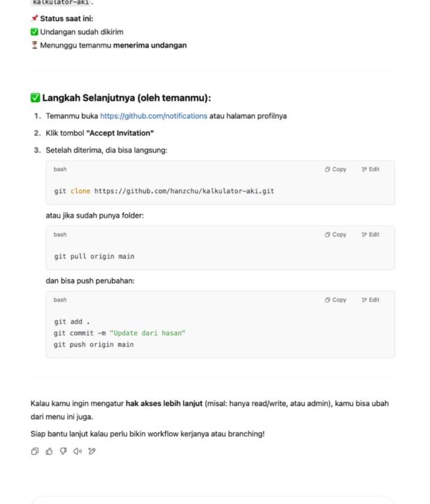Click the green checkmark beside "Undangan sudah dikirim"

coord(34,32)
